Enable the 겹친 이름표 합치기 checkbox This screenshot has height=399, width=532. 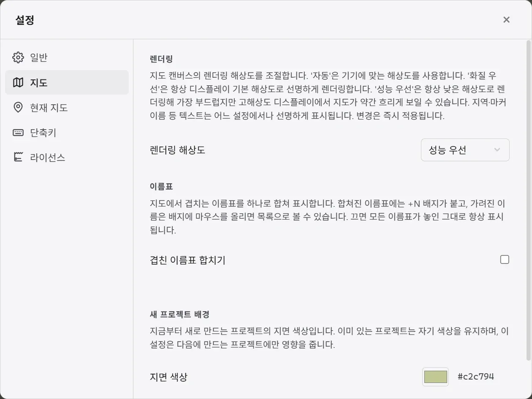click(x=505, y=260)
